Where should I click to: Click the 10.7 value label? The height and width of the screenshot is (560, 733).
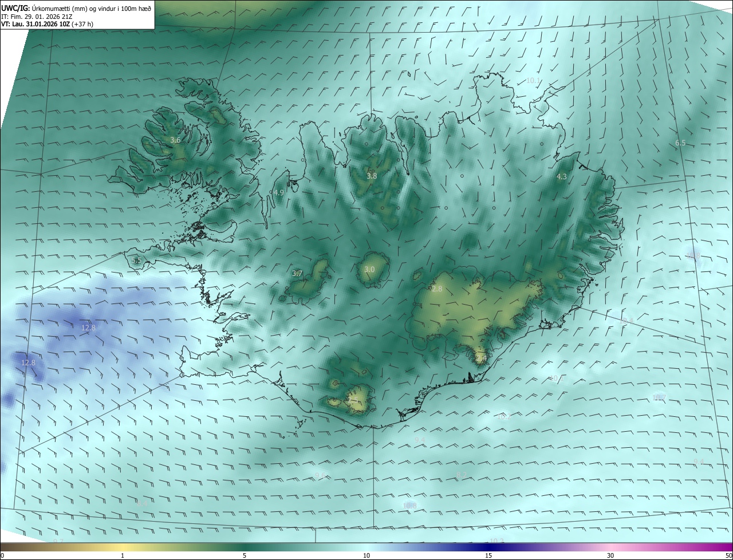pos(660,397)
